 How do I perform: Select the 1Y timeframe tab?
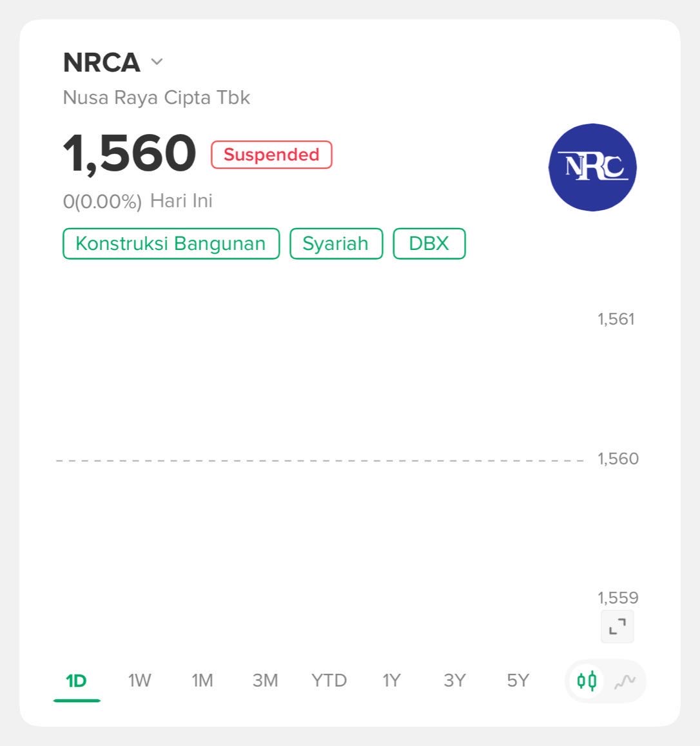(x=391, y=681)
